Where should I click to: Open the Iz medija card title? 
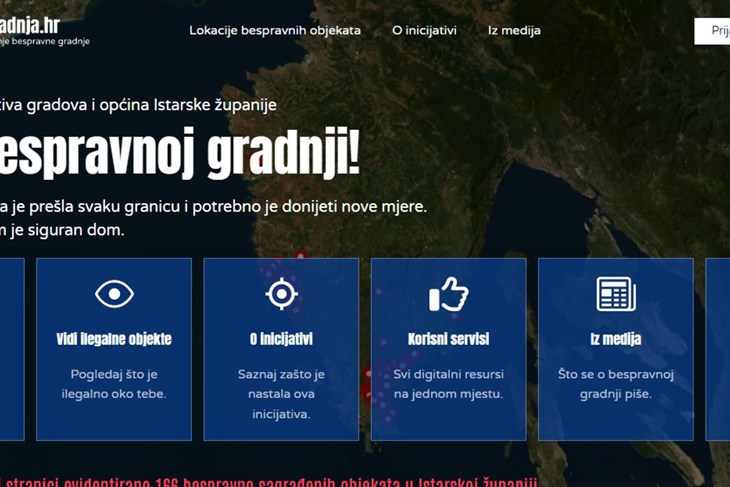click(x=616, y=339)
